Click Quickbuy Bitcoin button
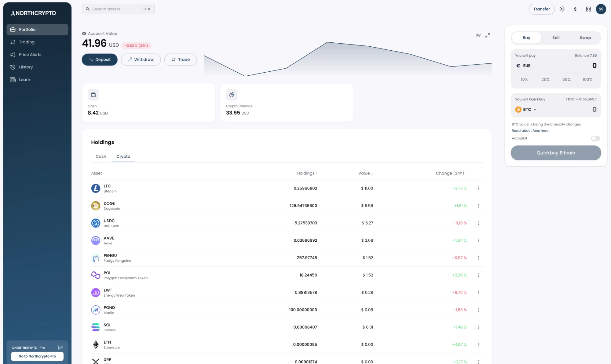The height and width of the screenshot is (364, 611). (556, 153)
